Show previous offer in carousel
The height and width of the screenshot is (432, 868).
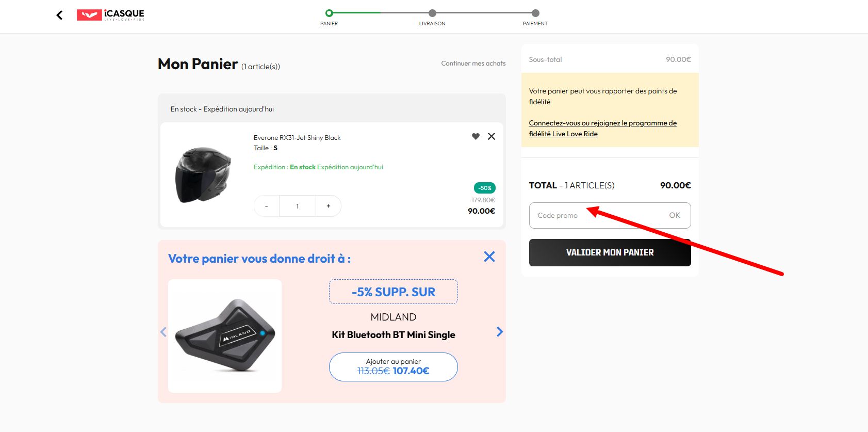click(163, 332)
